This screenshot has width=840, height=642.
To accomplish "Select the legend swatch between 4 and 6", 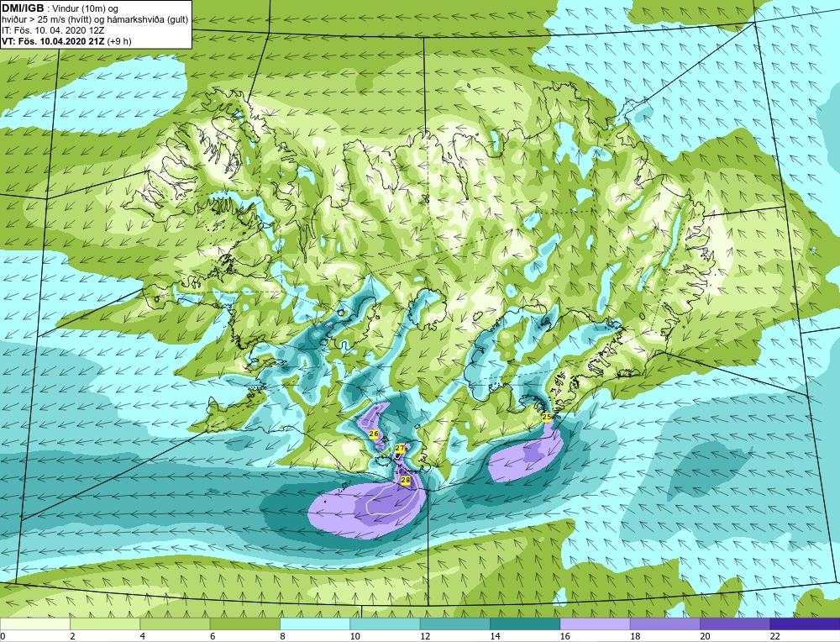I will [x=176, y=624].
